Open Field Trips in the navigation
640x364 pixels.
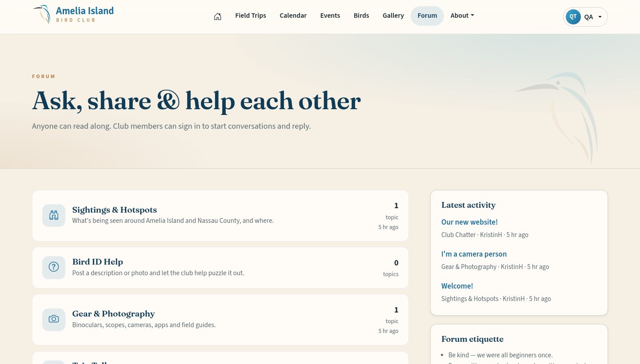251,16
